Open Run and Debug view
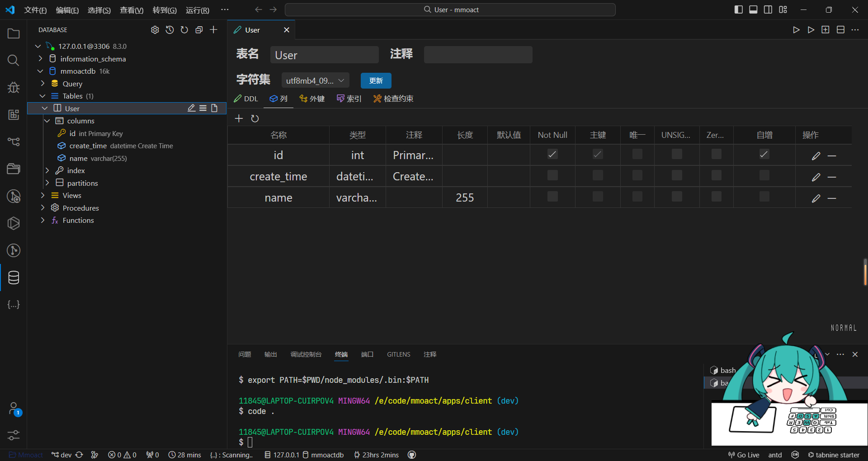Viewport: 868px width, 461px height. tap(14, 87)
